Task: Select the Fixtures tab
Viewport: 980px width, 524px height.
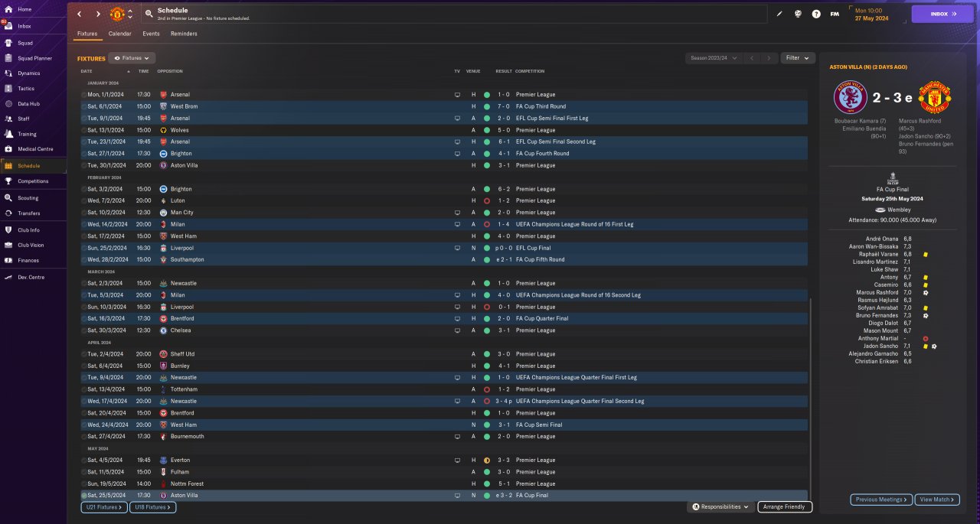Action: pyautogui.click(x=87, y=34)
